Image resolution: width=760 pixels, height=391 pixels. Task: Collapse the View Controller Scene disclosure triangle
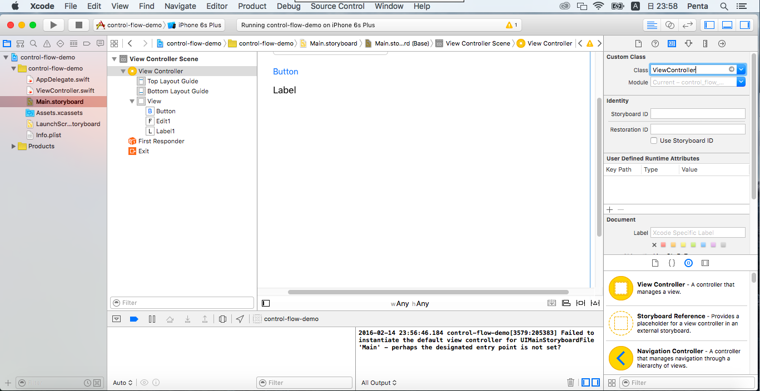(114, 59)
